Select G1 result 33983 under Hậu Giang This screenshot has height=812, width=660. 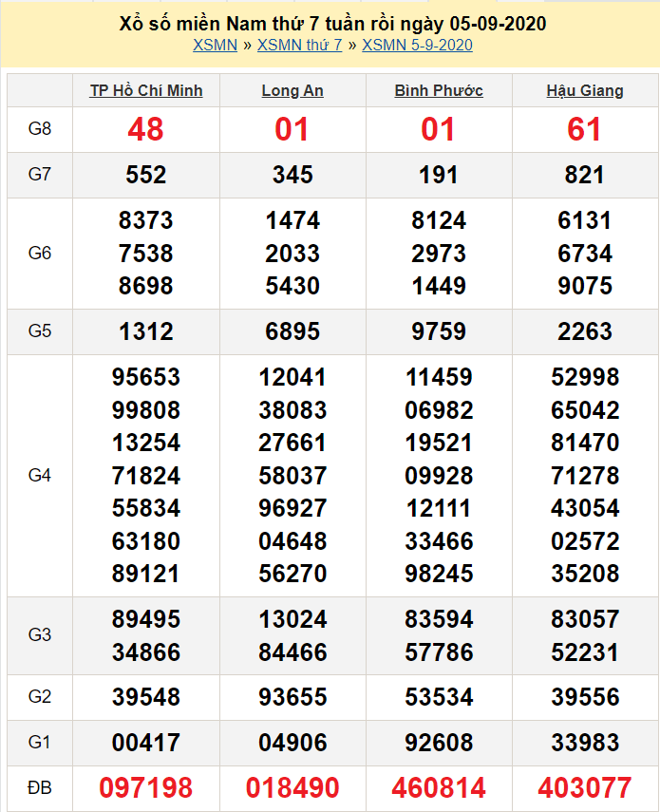pos(585,743)
